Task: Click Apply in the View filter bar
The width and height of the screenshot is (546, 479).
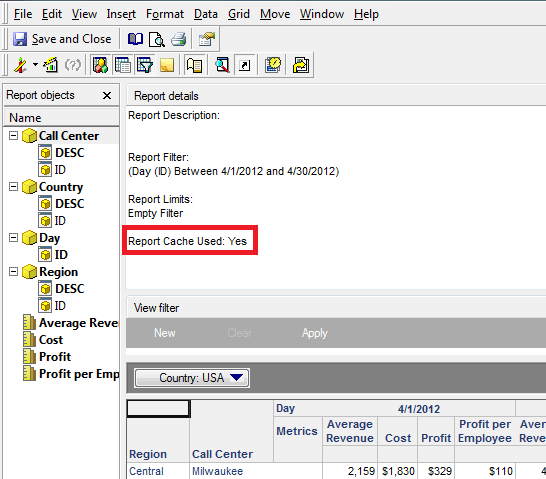Action: click(x=315, y=333)
